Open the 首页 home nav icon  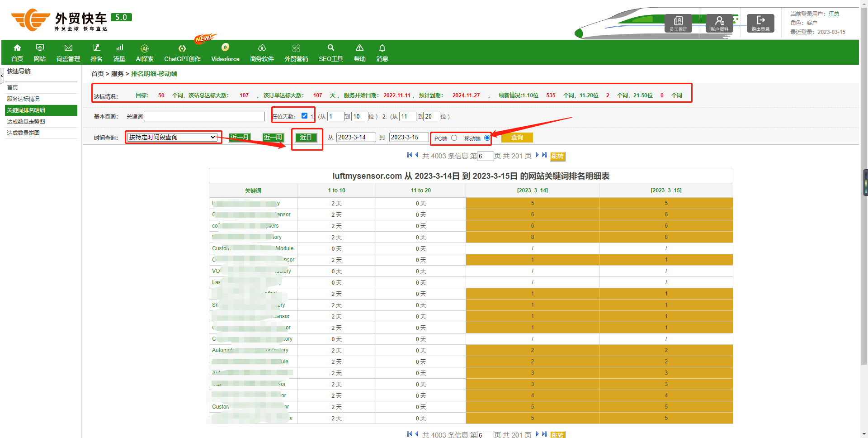pyautogui.click(x=17, y=53)
